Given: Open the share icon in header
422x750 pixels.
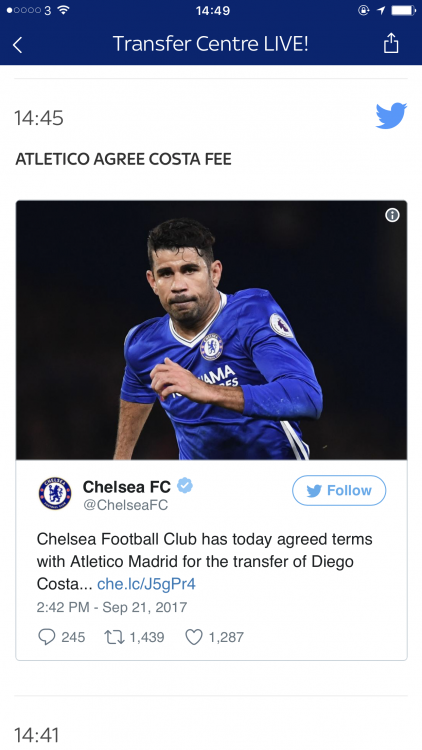Looking at the screenshot, I should tap(391, 44).
